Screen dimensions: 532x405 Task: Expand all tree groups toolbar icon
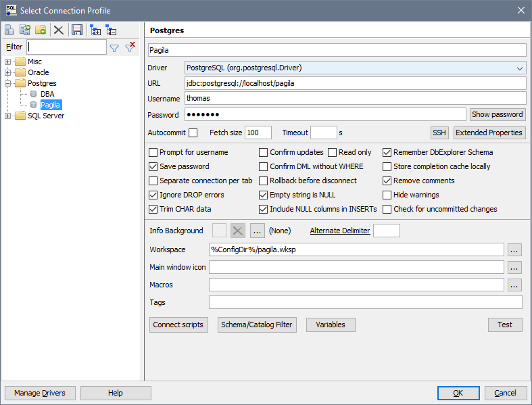pos(95,30)
